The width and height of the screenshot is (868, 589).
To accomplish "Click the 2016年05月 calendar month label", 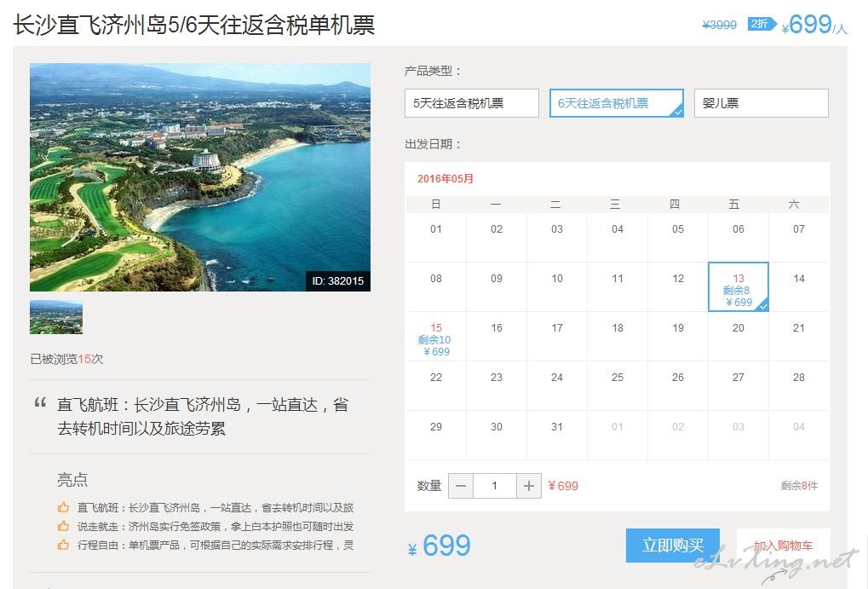I will coord(445,178).
